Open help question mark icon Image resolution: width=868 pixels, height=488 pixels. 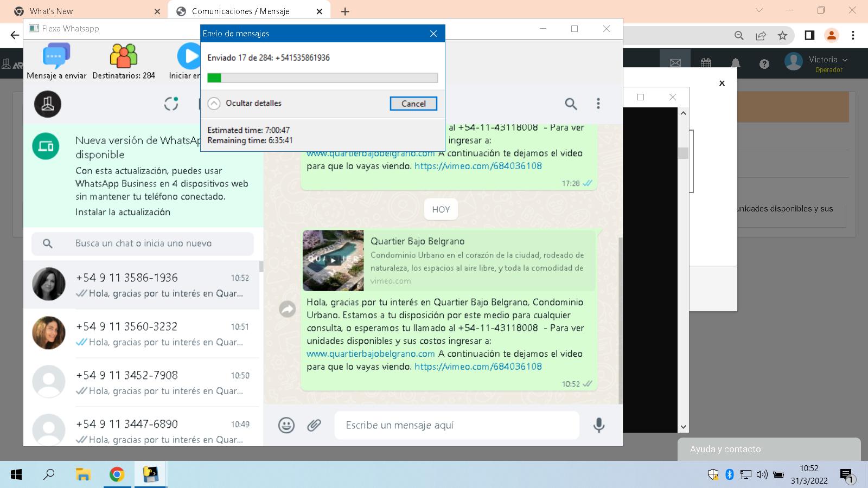764,64
